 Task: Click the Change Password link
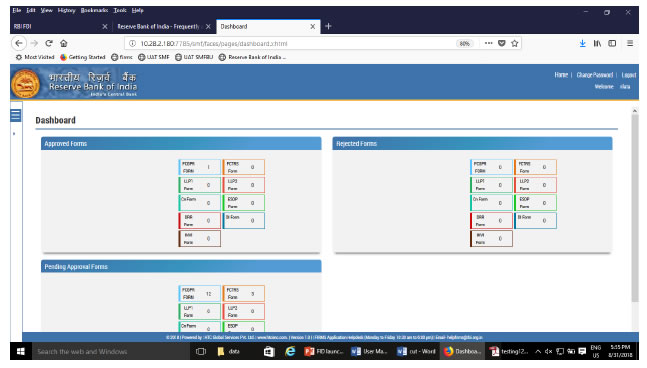coord(595,75)
